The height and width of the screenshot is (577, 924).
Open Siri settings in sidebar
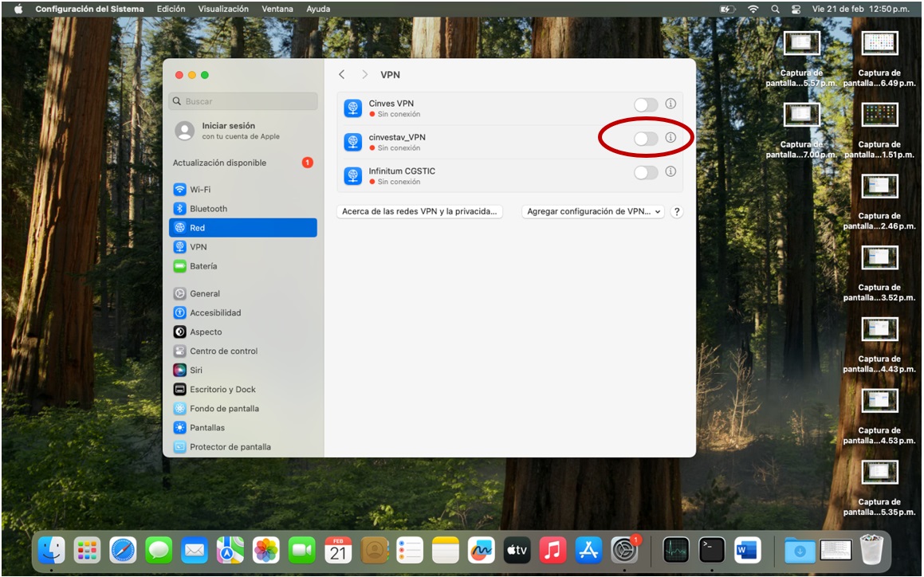(x=195, y=371)
